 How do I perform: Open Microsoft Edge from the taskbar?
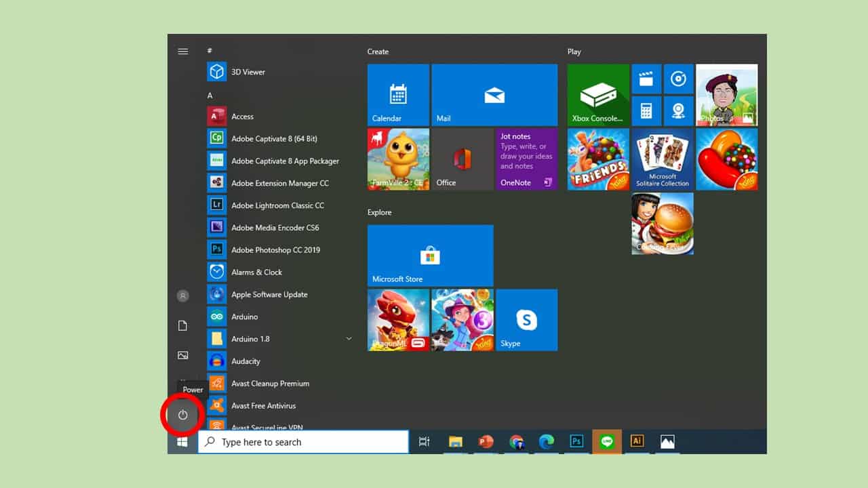click(547, 442)
